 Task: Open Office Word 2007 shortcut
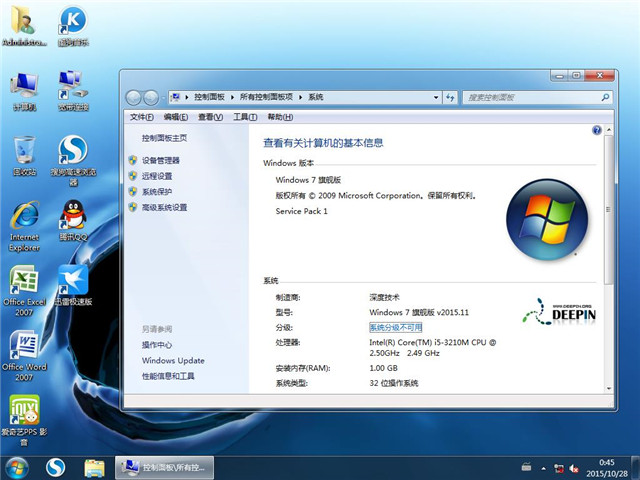point(24,355)
